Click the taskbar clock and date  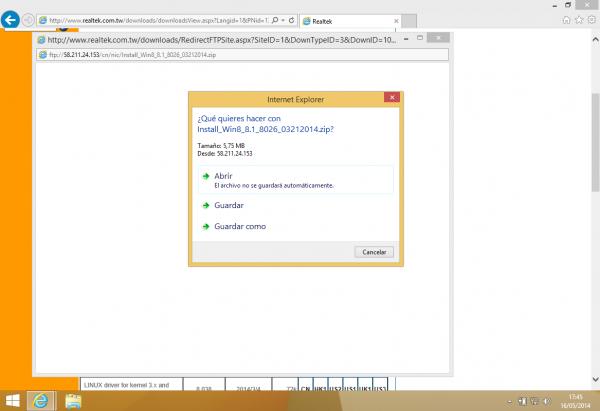[x=575, y=401]
